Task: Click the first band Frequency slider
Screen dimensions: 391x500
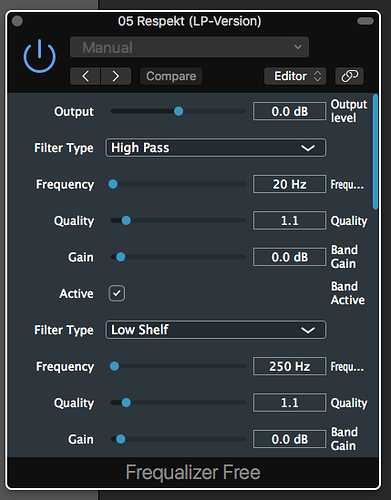Action: (178, 184)
